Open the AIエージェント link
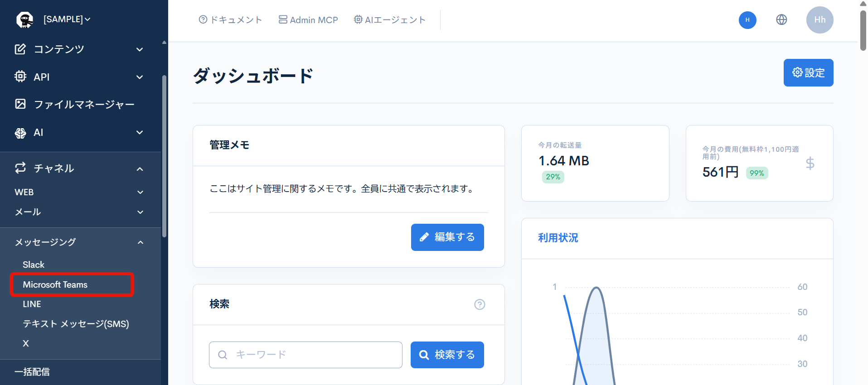This screenshot has width=868, height=385. point(390,20)
